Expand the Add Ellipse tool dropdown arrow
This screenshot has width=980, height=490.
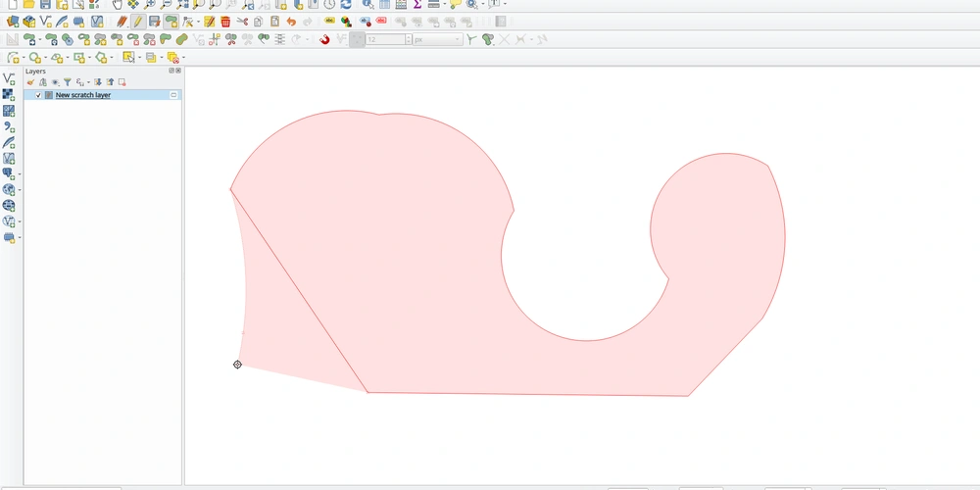tap(68, 58)
